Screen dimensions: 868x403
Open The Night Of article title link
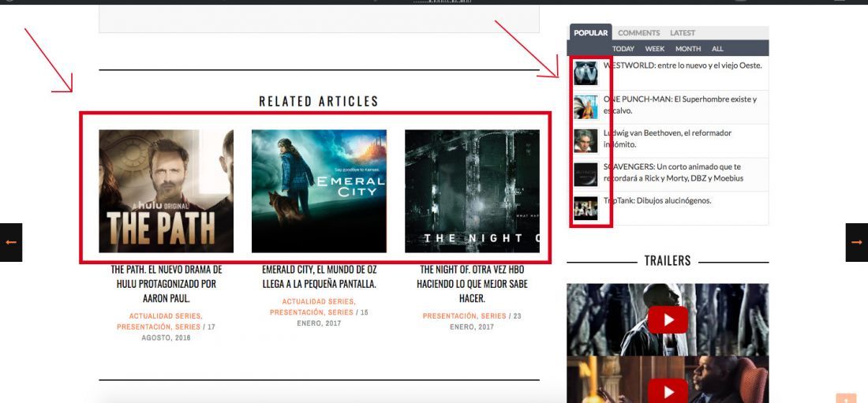(x=472, y=284)
